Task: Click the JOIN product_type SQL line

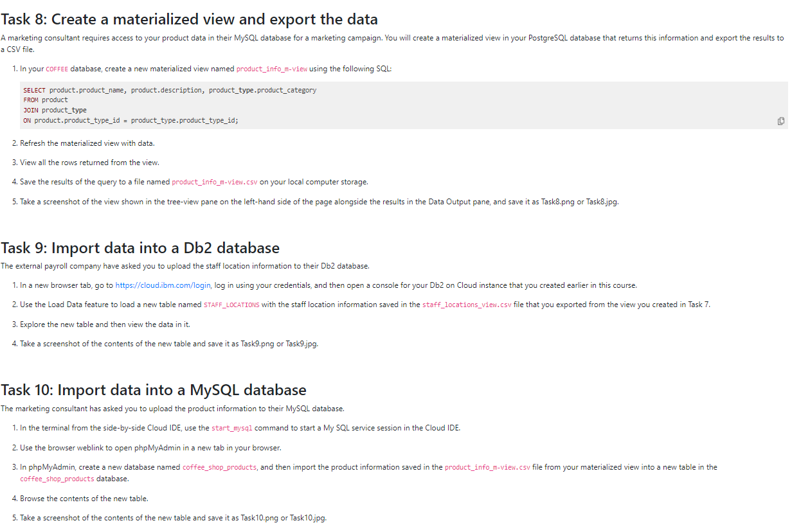Action: coord(55,110)
